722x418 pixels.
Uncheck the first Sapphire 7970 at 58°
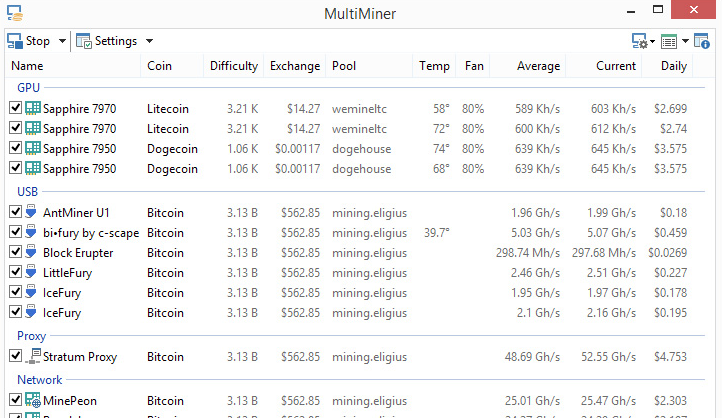pos(15,108)
